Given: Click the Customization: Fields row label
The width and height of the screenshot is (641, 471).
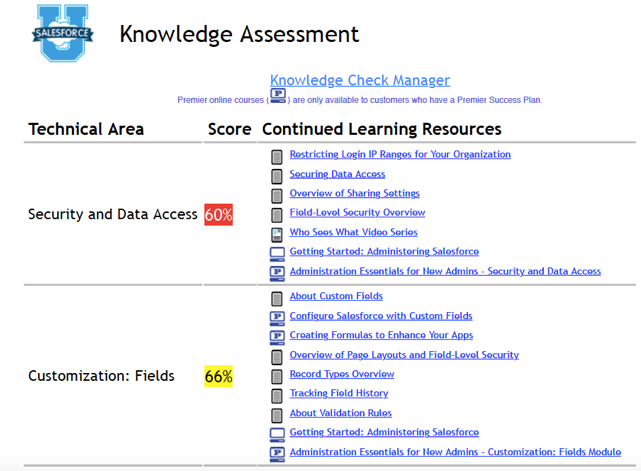Looking at the screenshot, I should [x=101, y=376].
